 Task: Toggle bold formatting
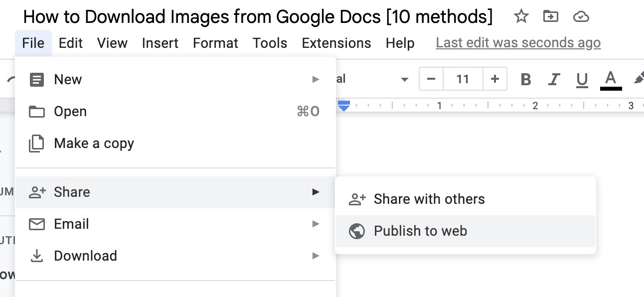[x=525, y=79]
